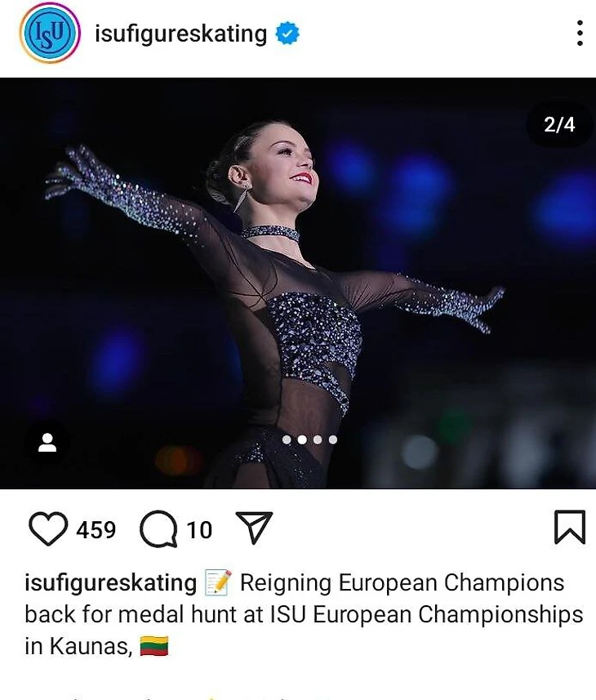This screenshot has width=596, height=700.
Task: View the 10 comments count
Action: pos(199,530)
